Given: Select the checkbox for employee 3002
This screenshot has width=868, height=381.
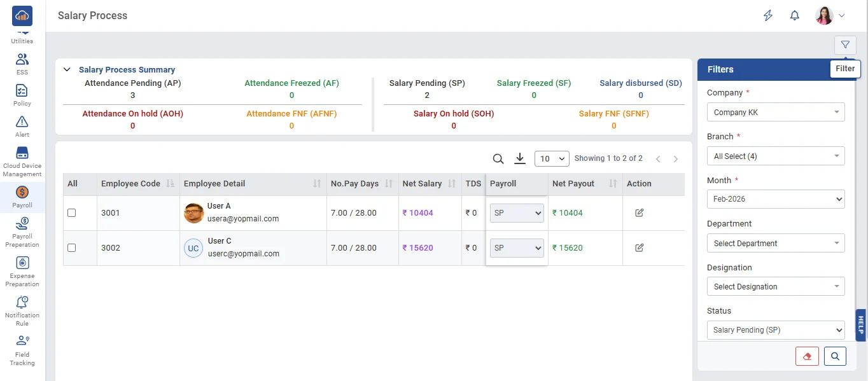Looking at the screenshot, I should [x=72, y=248].
